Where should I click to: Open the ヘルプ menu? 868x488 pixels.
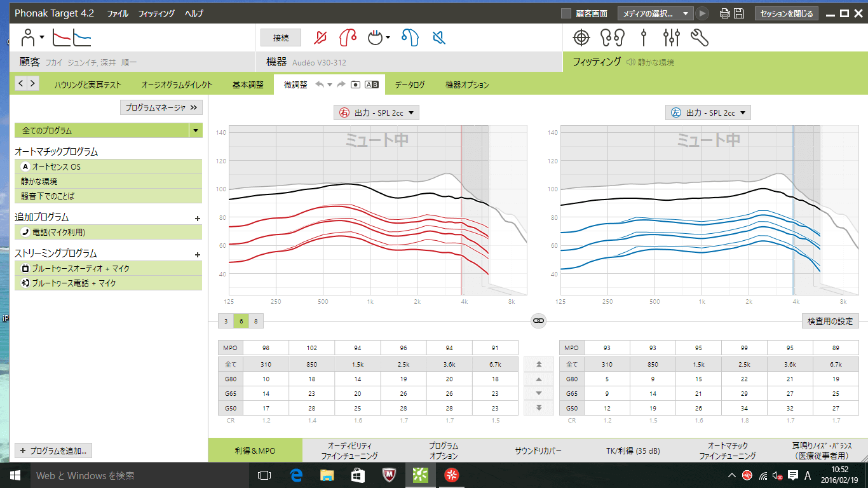click(194, 13)
